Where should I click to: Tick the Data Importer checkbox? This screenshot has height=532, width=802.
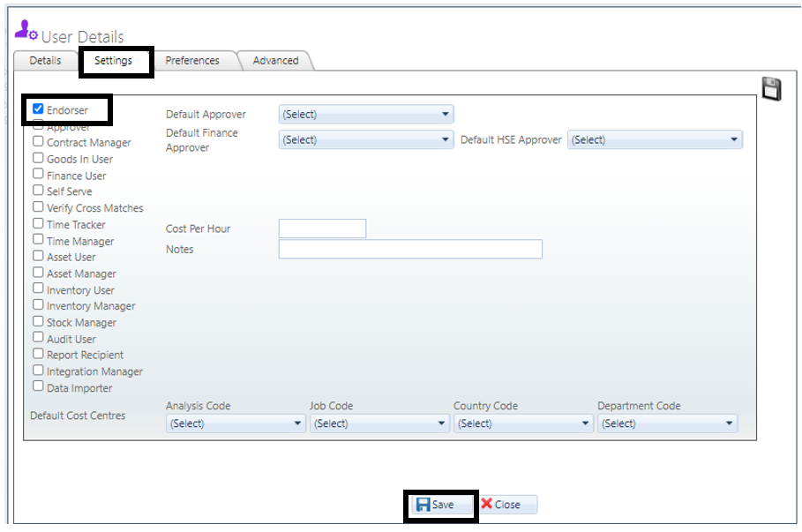[38, 386]
